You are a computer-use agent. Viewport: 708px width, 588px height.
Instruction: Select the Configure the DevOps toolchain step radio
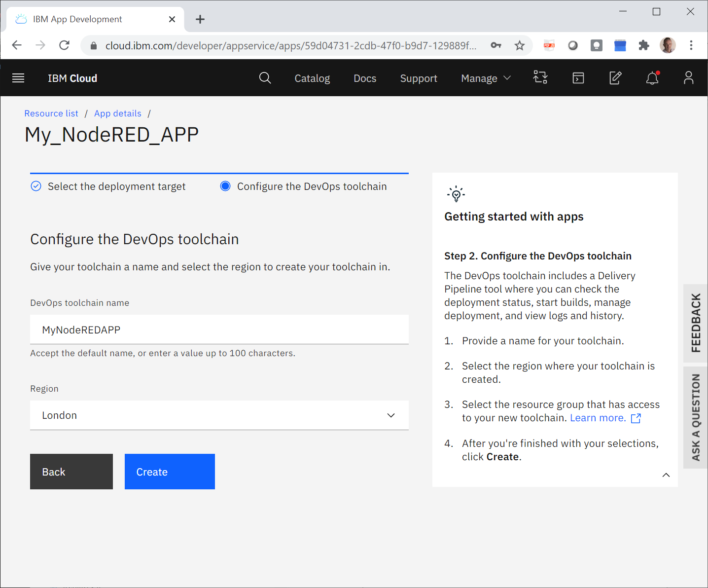tap(225, 186)
